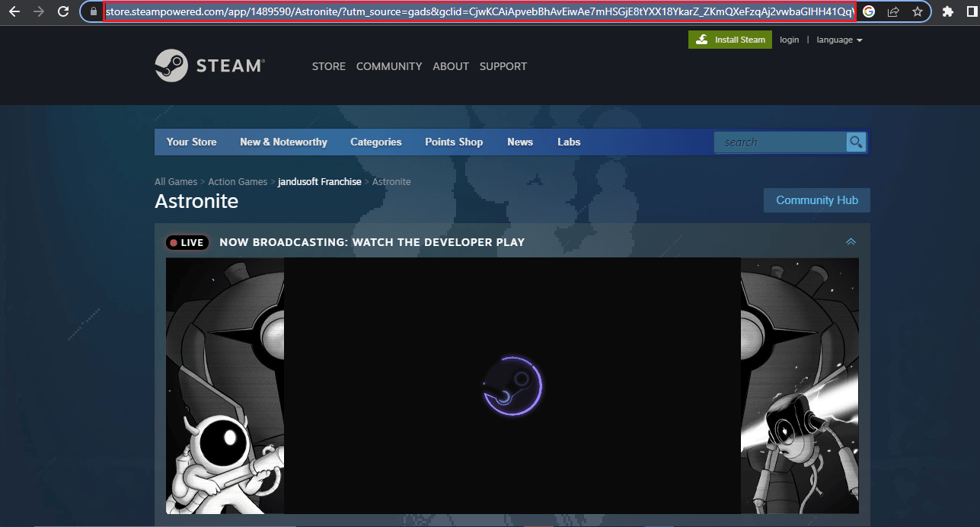The height and width of the screenshot is (527, 980).
Task: Bookmark the page with the star icon
Action: click(918, 12)
